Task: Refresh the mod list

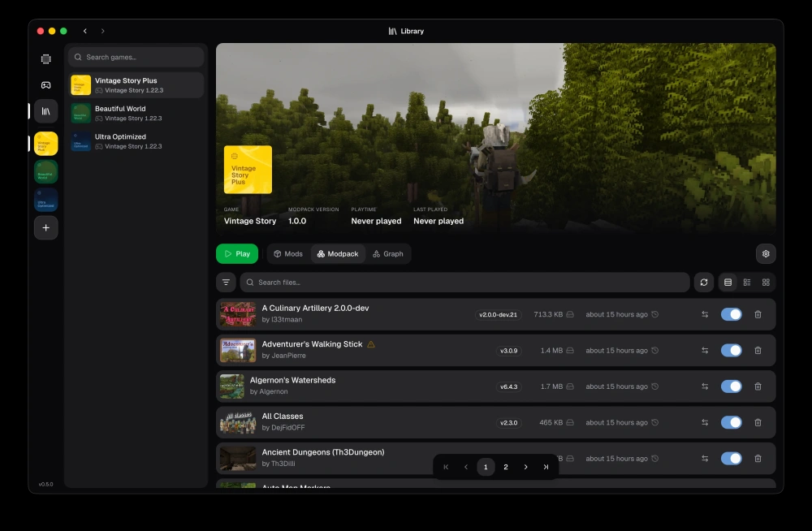Action: (x=704, y=283)
